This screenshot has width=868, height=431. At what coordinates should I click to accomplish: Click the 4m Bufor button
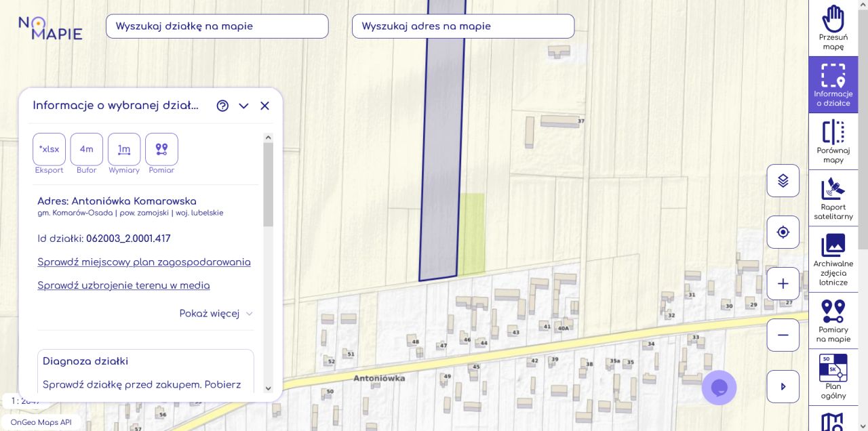pyautogui.click(x=87, y=149)
